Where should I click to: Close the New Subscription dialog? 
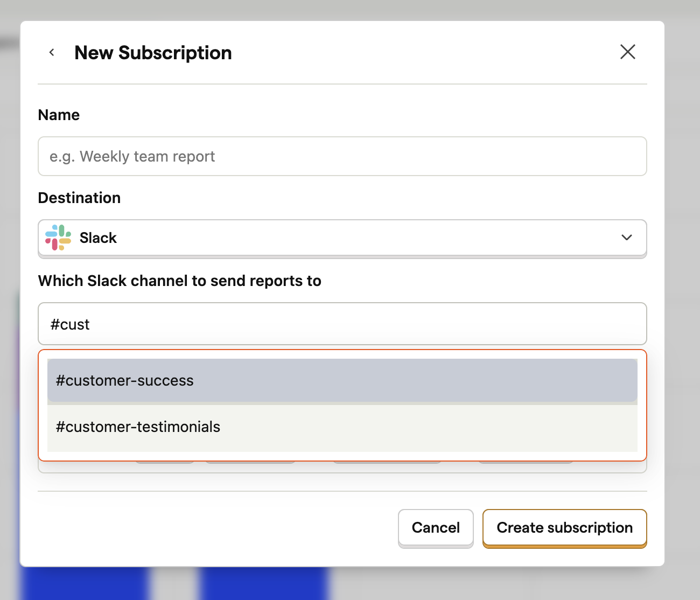click(628, 52)
